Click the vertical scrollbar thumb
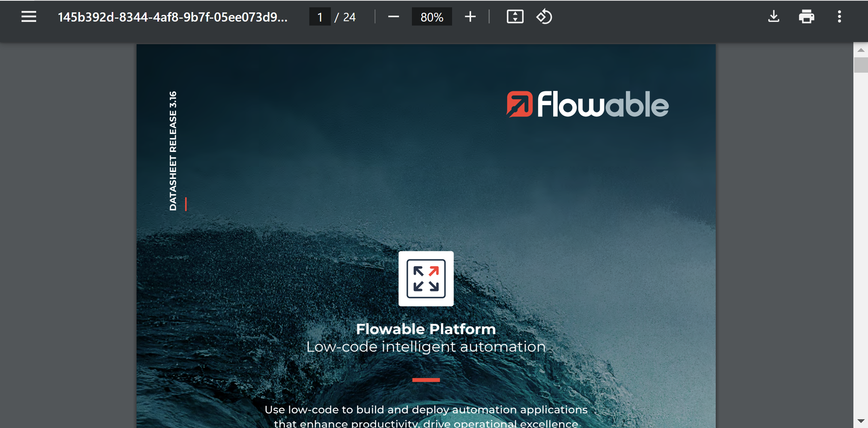 point(861,65)
